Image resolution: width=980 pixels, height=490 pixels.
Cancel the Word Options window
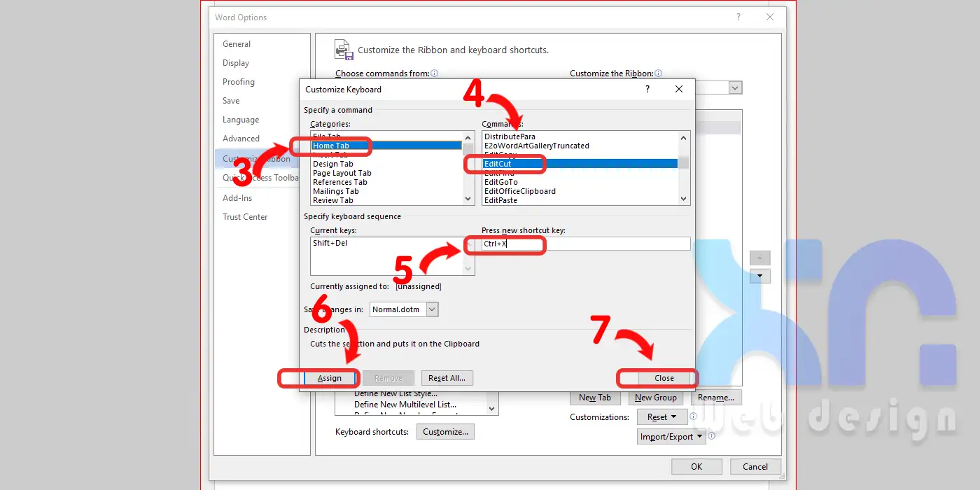click(755, 467)
